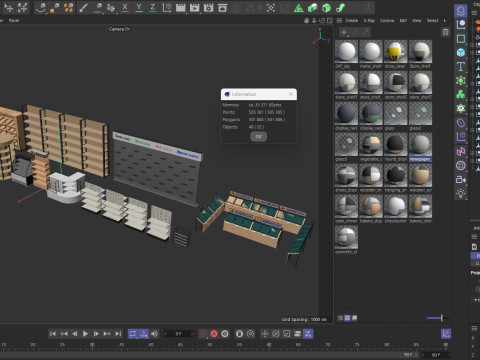
Task: Select the Text tool icon
Action: click(461, 66)
